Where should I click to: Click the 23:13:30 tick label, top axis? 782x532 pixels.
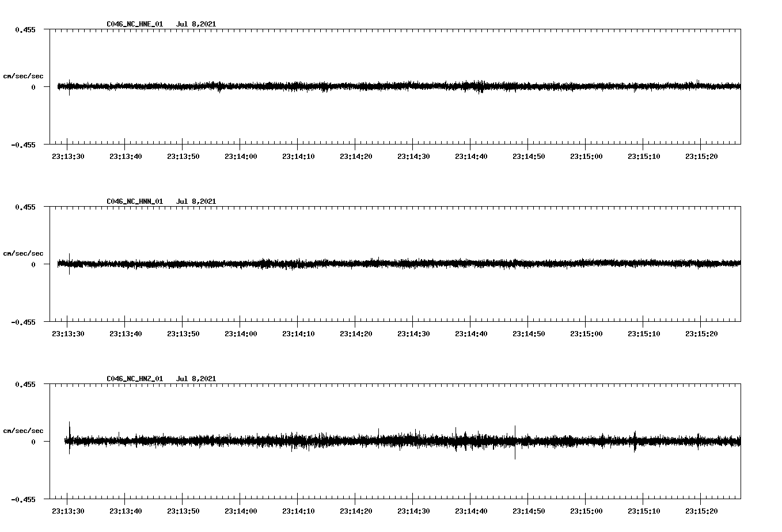click(67, 155)
